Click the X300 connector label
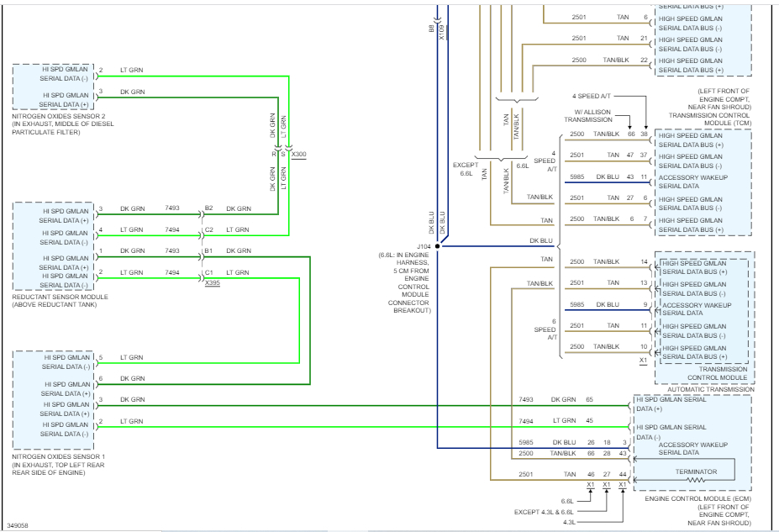Image resolution: width=779 pixels, height=532 pixels. pos(299,155)
